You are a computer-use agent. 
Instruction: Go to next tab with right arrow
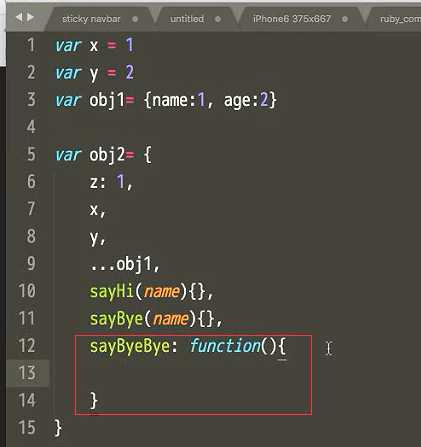[30, 17]
